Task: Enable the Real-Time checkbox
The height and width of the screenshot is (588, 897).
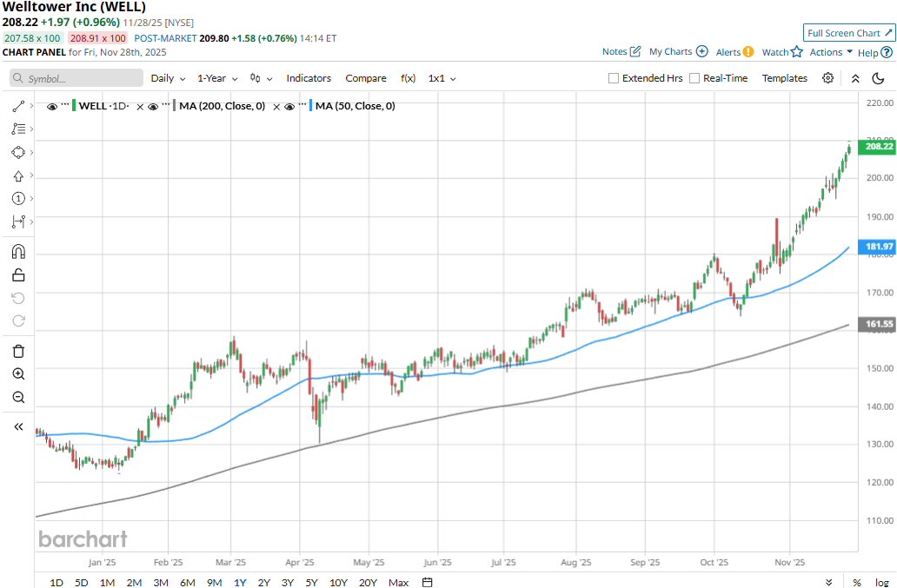Action: point(694,78)
